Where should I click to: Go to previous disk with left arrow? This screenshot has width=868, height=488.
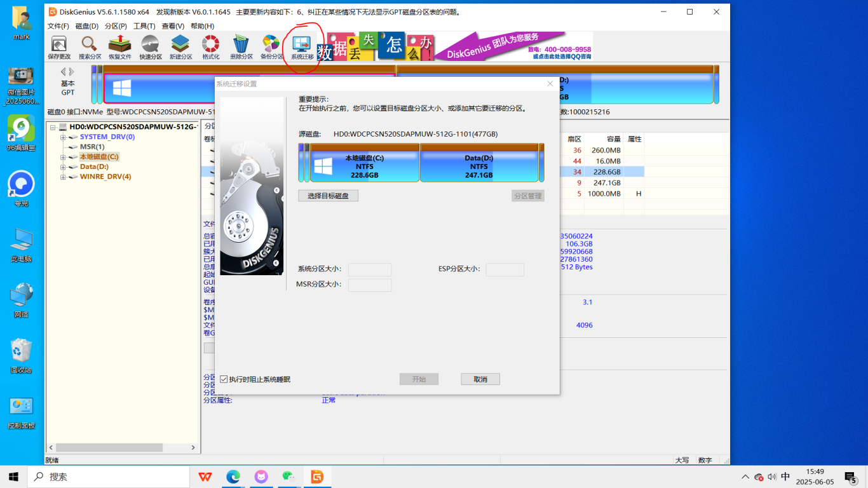coord(64,72)
